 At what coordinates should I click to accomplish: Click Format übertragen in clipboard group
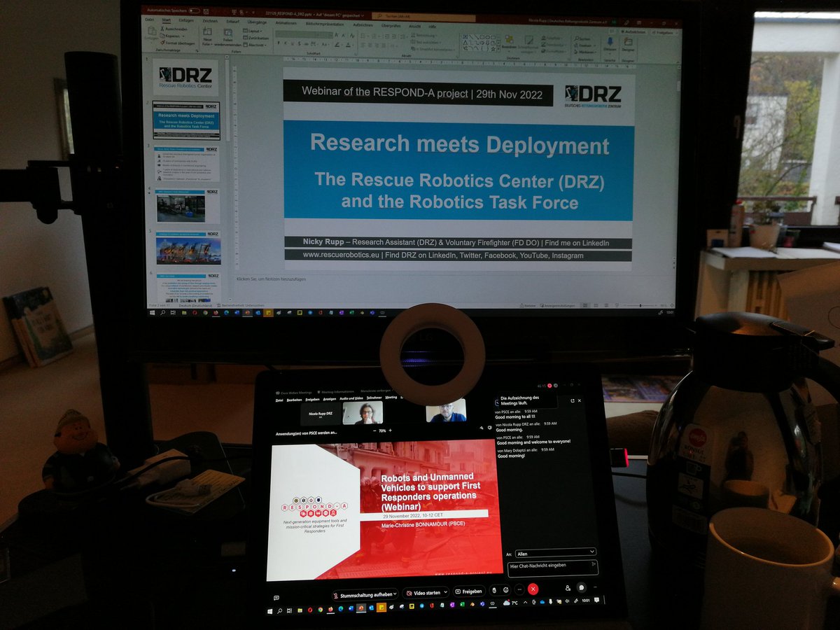[x=178, y=43]
